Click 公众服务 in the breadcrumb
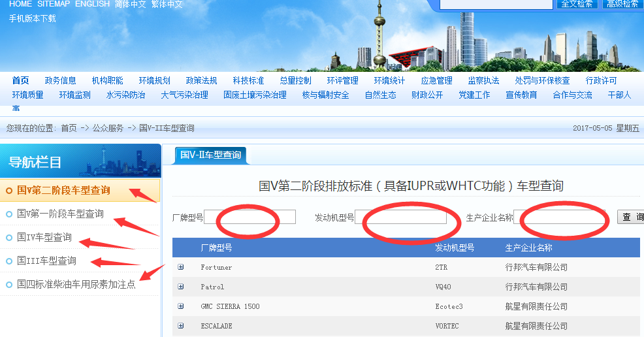The width and height of the screenshot is (644, 337). 108,128
